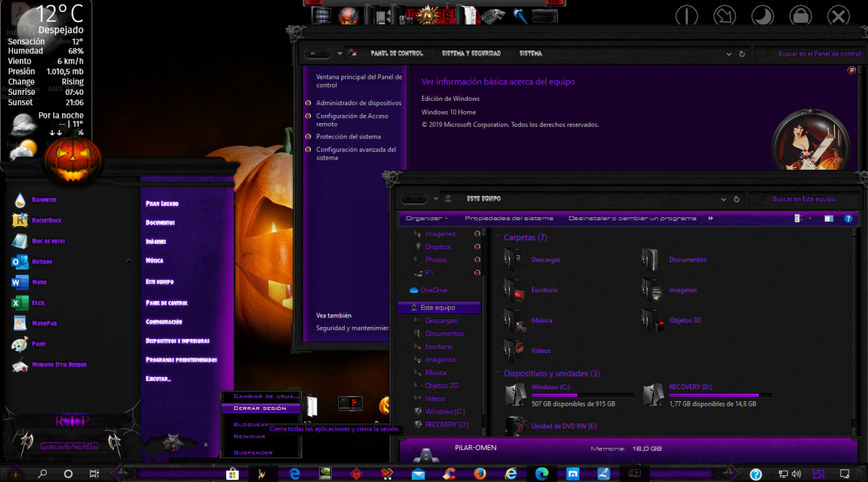Click the blue help icon in Este equipo
Screen dimensions: 868x482
click(848, 219)
